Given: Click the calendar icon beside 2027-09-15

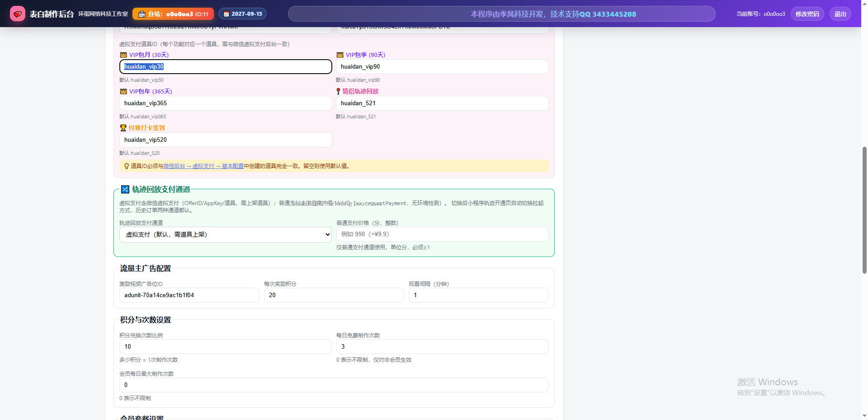Looking at the screenshot, I should pos(226,14).
